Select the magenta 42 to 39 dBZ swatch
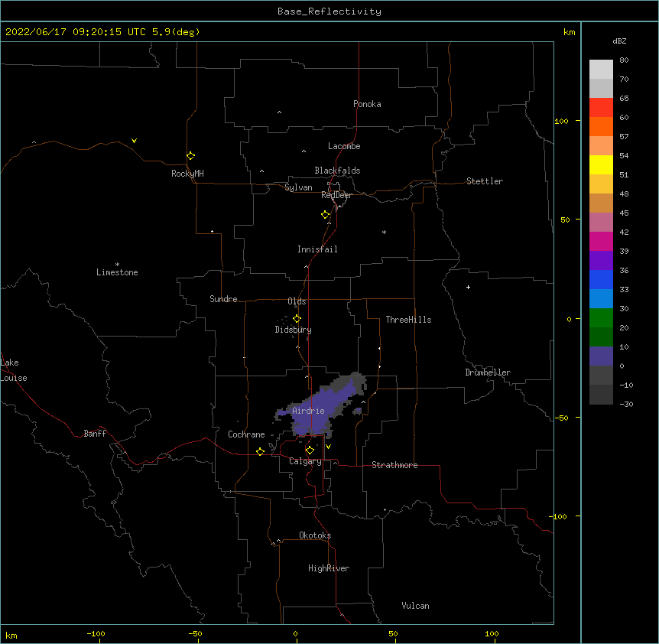 point(601,241)
